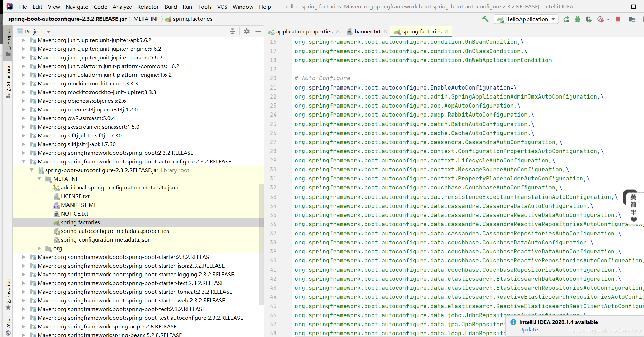Click the EnableAutoConfiguration key on line 21
This screenshot has height=337, width=644.
402,87
